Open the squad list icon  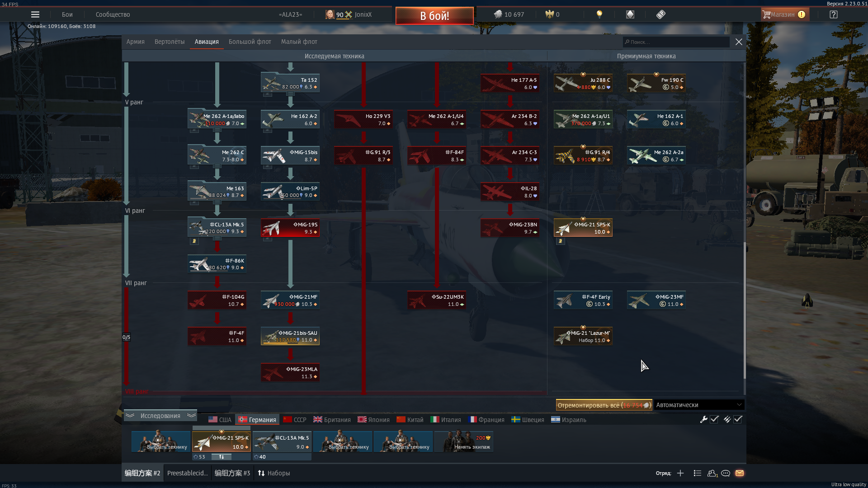(x=698, y=473)
